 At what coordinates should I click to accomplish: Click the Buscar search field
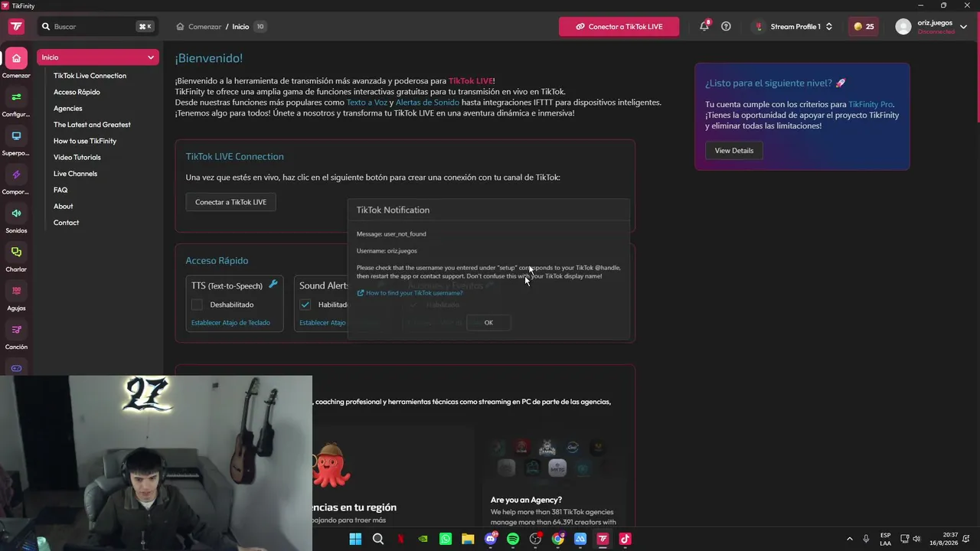(x=97, y=27)
